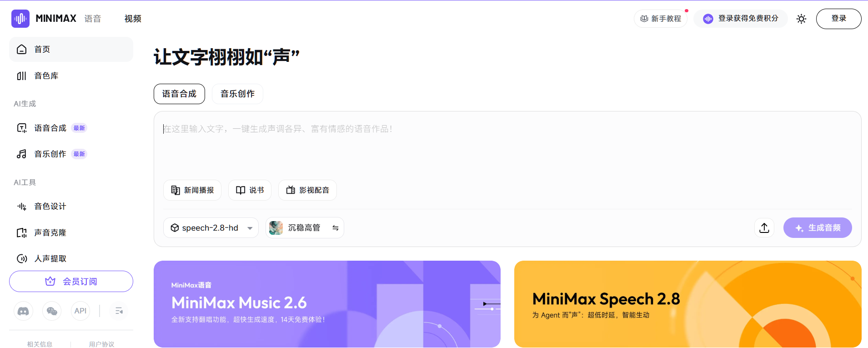Open 声音克隆 voice cloning tool
Viewport: 868px width, 348px height.
[71, 232]
